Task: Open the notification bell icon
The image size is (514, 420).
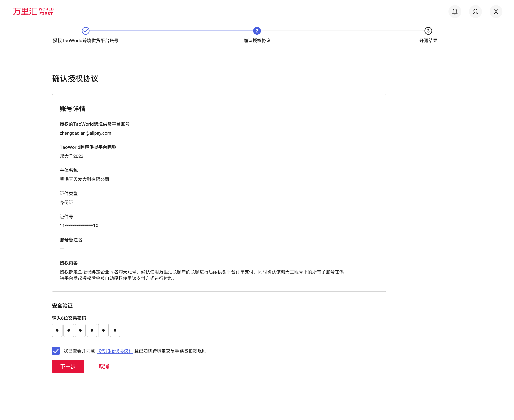Action: point(455,11)
